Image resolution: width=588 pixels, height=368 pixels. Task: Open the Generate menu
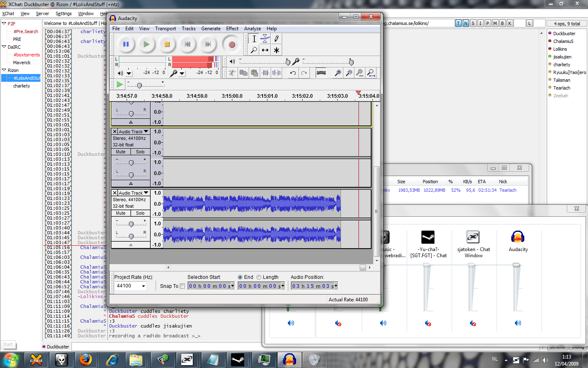211,29
